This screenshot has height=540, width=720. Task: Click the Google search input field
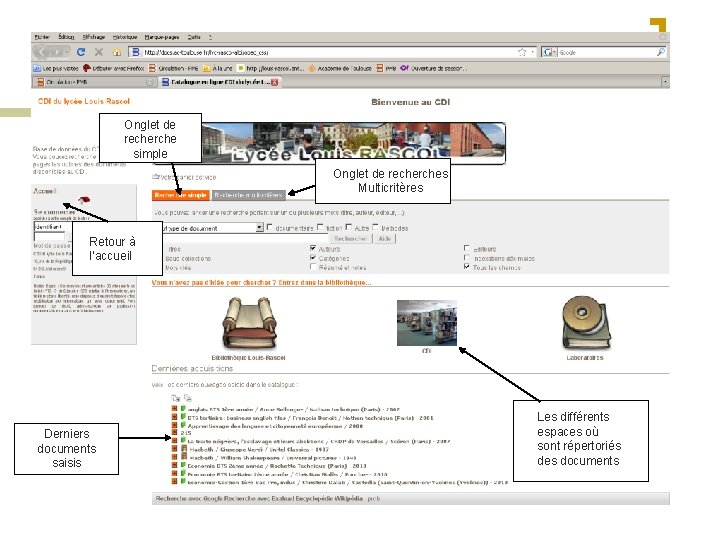(607, 52)
